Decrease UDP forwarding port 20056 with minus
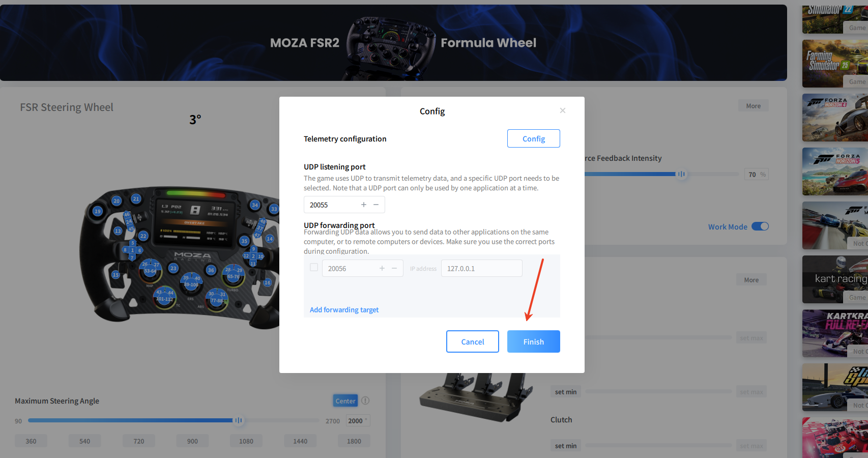This screenshot has width=868, height=458. [x=394, y=268]
